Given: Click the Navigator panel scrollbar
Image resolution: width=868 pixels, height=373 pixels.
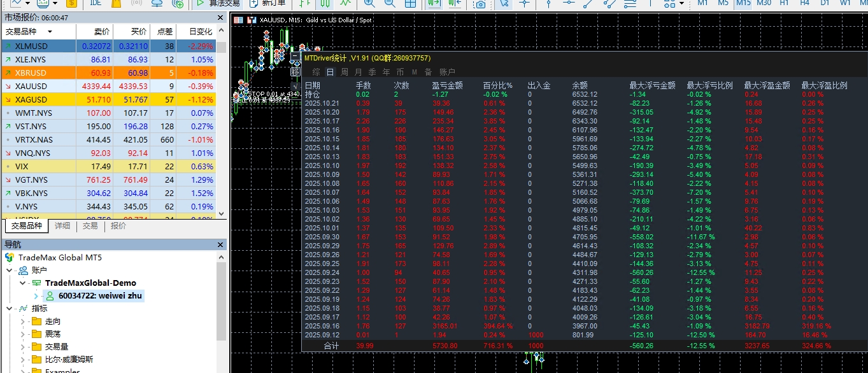Looking at the screenshot, I should [x=221, y=300].
